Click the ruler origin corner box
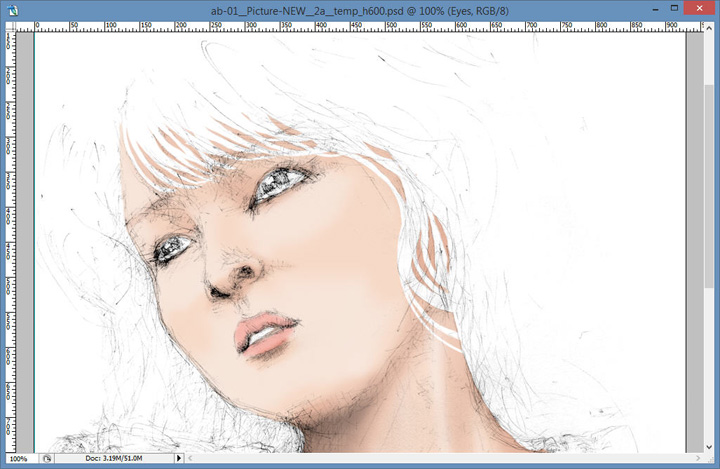This screenshot has width=720, height=469. coord(11,27)
